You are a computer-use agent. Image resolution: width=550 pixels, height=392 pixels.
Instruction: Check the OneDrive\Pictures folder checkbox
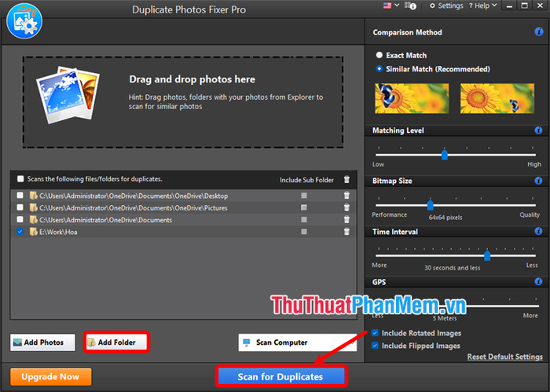(x=20, y=207)
